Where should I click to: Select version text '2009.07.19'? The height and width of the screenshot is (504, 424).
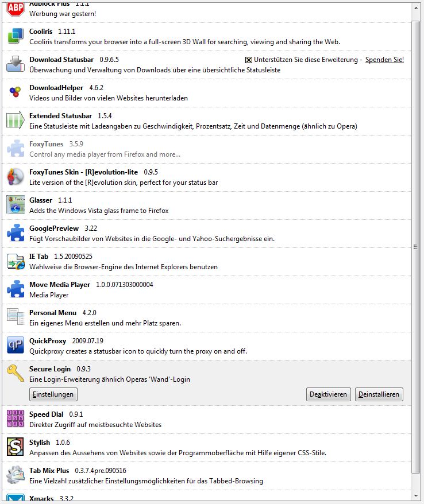(88, 341)
